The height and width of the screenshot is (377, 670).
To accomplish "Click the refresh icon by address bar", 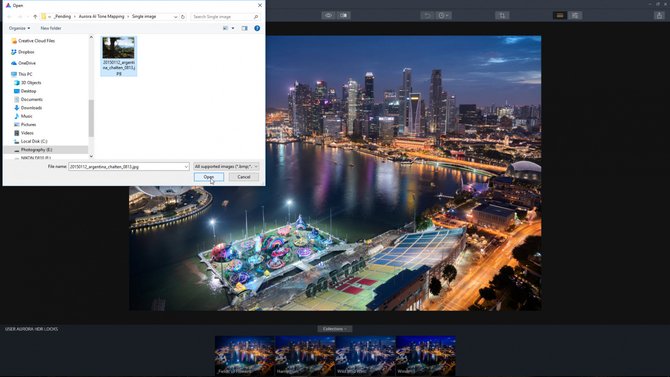I will (x=183, y=17).
